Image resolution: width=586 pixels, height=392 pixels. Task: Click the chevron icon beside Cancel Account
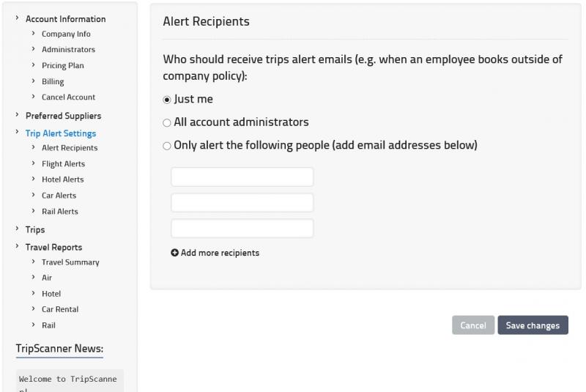click(x=33, y=97)
